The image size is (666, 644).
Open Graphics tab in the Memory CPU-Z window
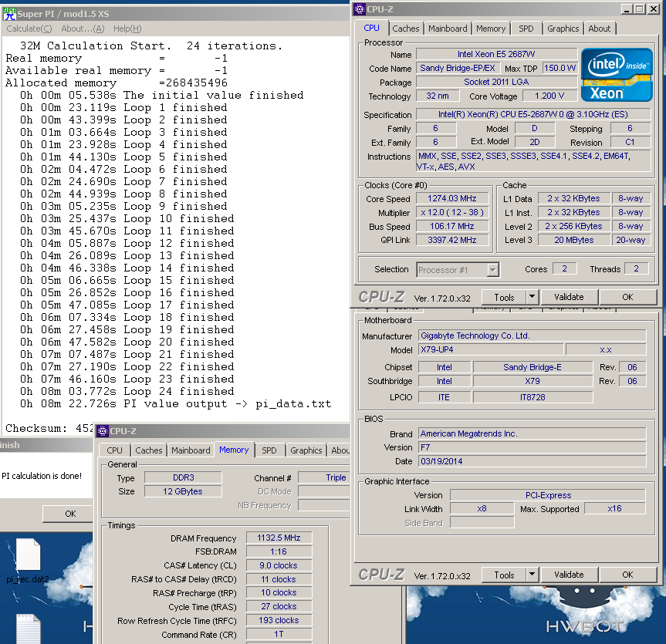(306, 450)
